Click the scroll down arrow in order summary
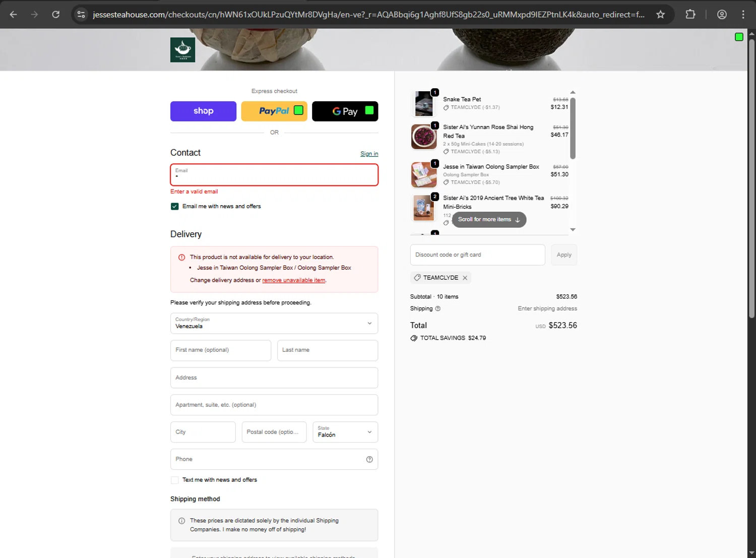Image resolution: width=756 pixels, height=558 pixels. (573, 230)
